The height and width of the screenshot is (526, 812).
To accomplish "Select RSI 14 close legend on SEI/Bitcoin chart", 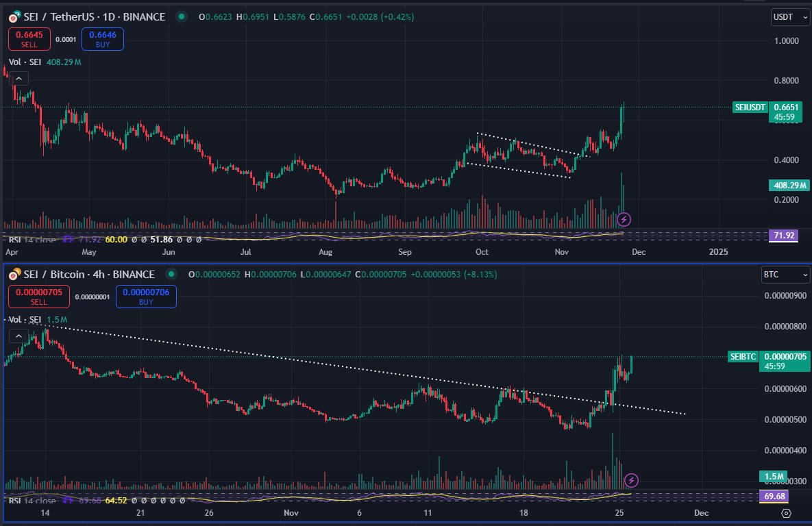I will (32, 501).
